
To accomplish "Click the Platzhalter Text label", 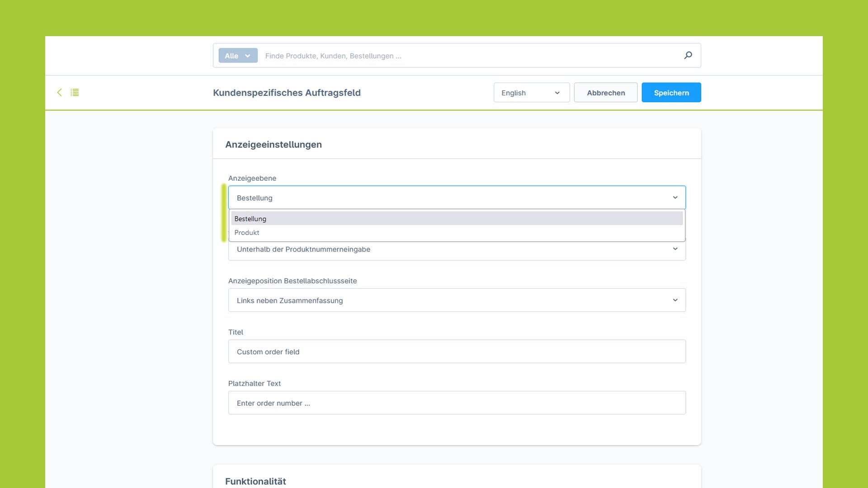I will coord(255,383).
